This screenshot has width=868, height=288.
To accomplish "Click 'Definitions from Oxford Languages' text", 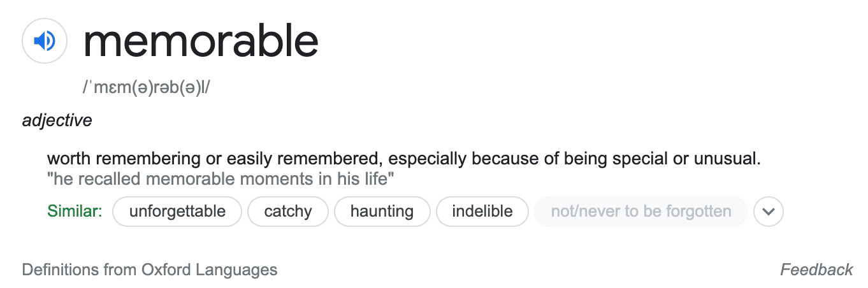I will click(x=150, y=270).
